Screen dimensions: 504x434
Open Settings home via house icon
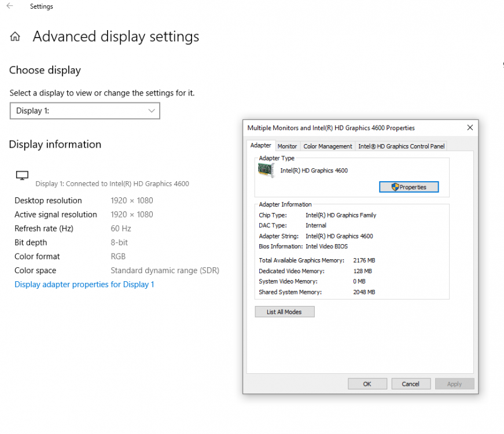coord(15,36)
